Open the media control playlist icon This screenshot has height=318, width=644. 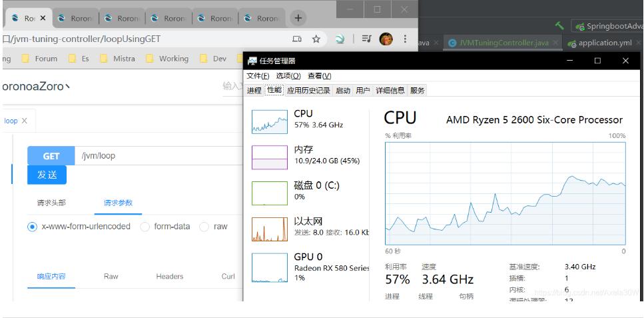[366, 39]
